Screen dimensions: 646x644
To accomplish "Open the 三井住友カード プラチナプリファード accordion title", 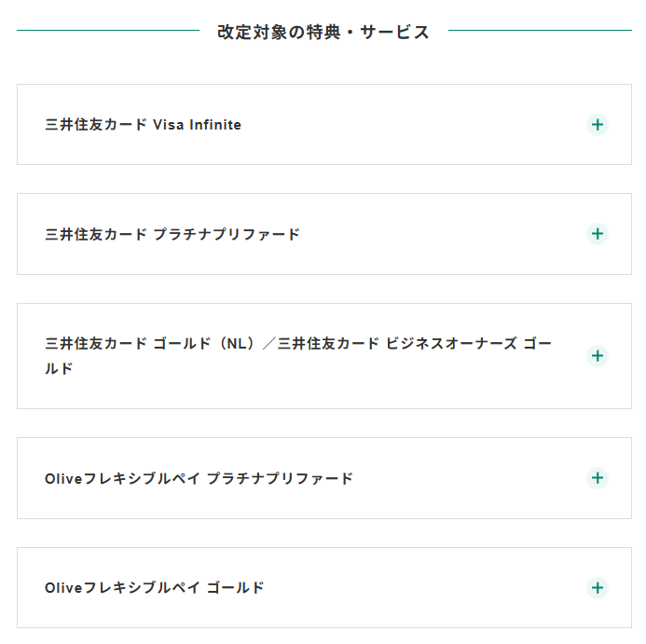I will 172,234.
